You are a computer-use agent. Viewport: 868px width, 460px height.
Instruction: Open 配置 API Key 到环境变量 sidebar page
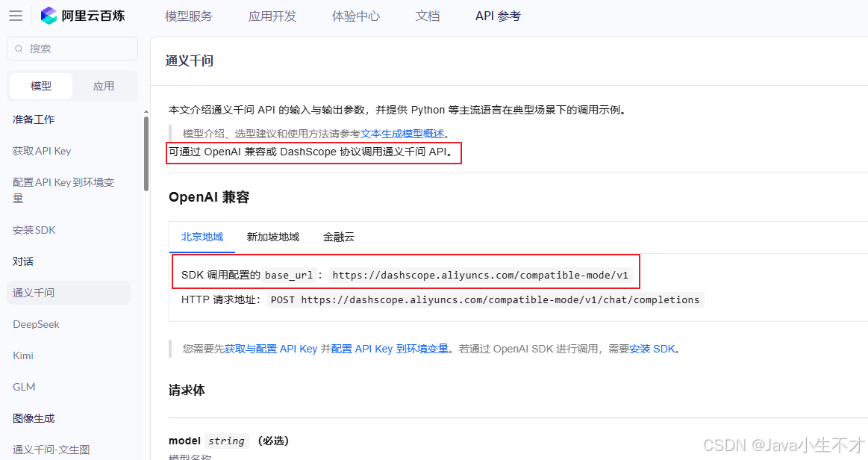(63, 190)
